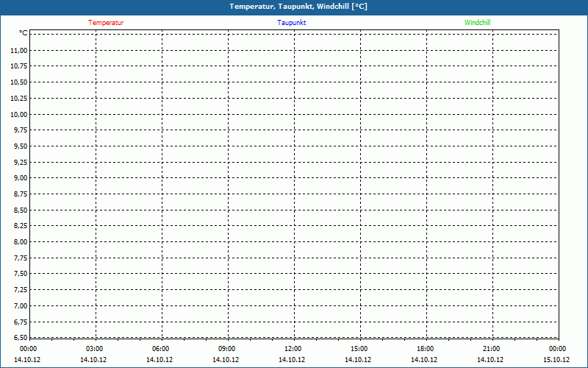Click the 7,25 y-axis value

pyautogui.click(x=21, y=290)
